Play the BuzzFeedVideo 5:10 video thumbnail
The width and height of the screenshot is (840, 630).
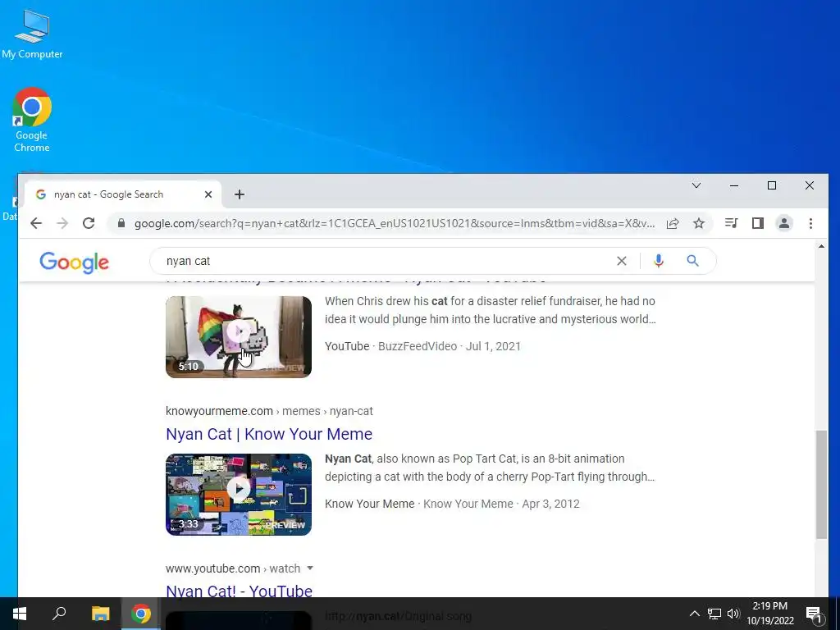point(239,337)
